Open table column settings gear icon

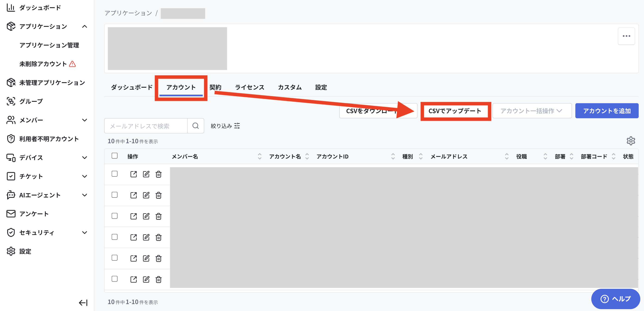631,141
